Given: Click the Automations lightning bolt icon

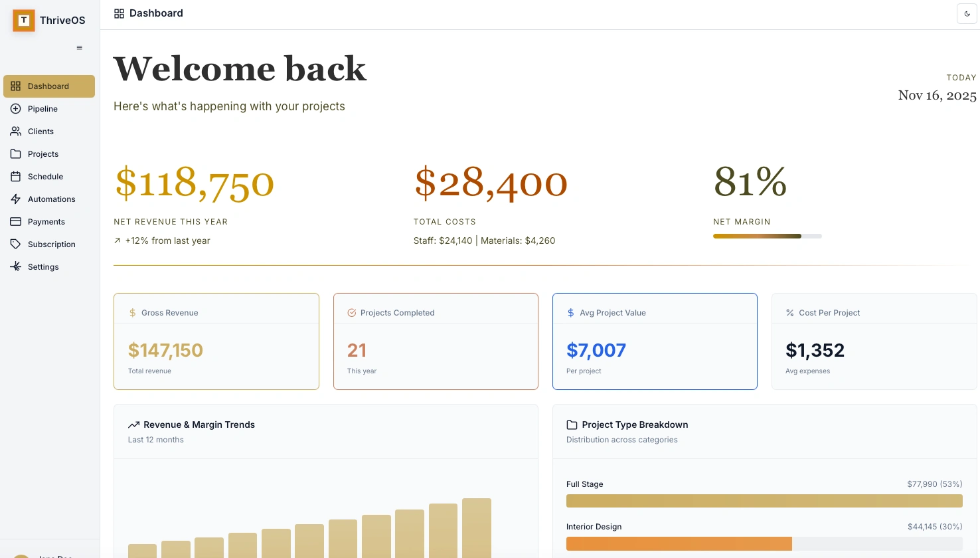Looking at the screenshot, I should 16,199.
